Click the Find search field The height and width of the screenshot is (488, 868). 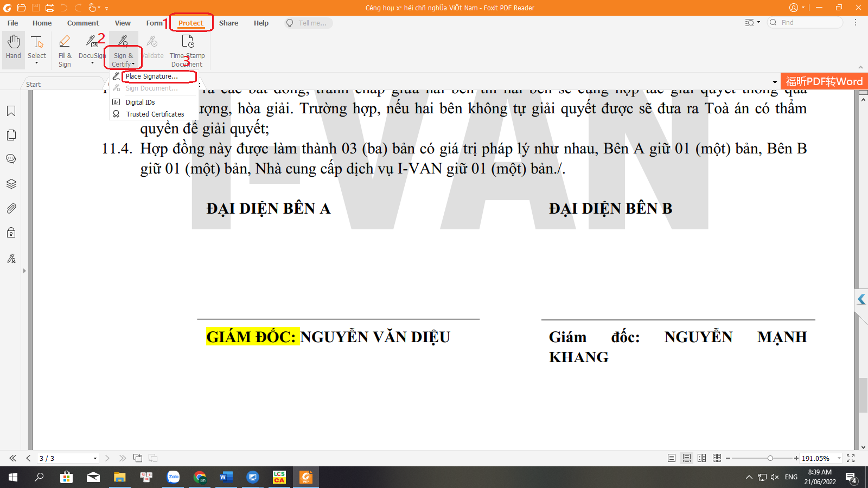click(x=808, y=22)
